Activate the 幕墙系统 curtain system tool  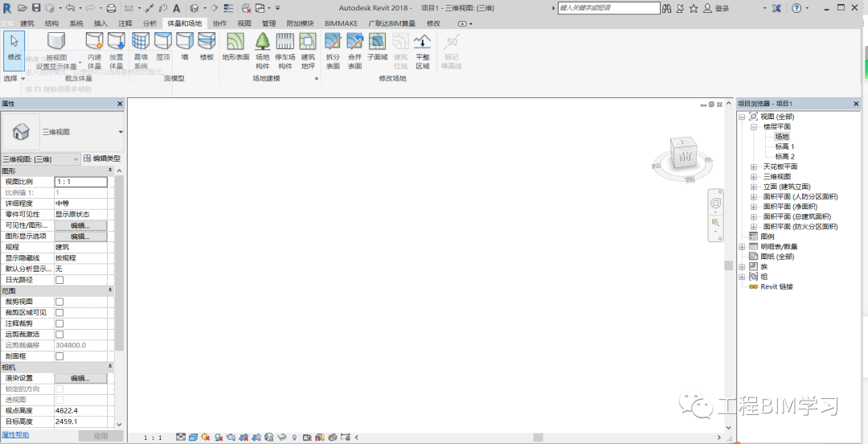141,51
